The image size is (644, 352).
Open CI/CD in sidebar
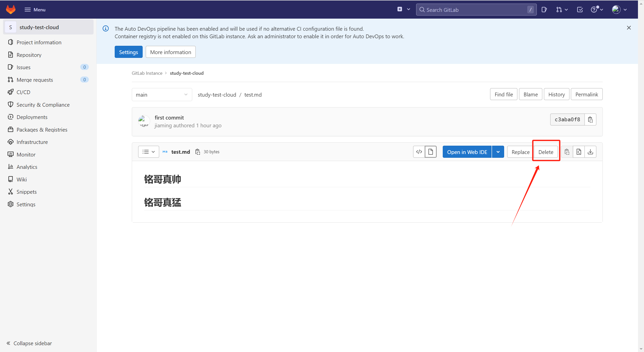coord(23,92)
